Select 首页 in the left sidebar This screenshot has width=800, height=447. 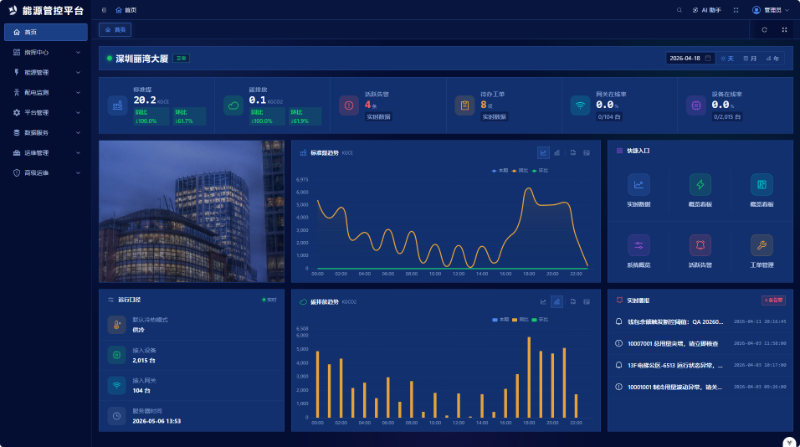46,32
